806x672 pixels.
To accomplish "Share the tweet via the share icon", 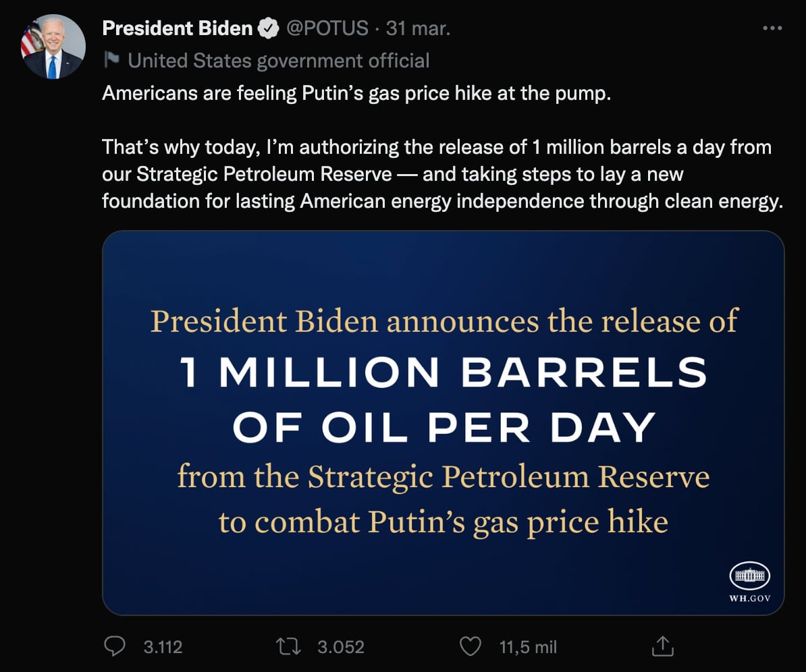I will [663, 646].
